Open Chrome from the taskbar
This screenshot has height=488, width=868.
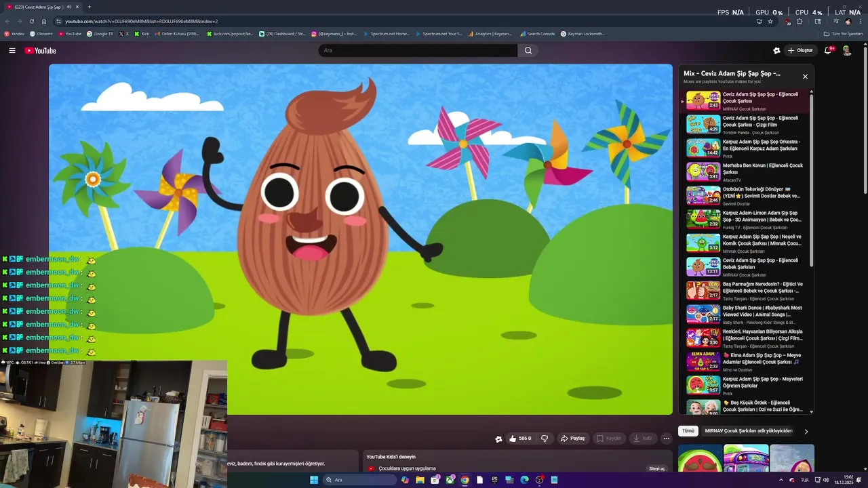pyautogui.click(x=465, y=480)
